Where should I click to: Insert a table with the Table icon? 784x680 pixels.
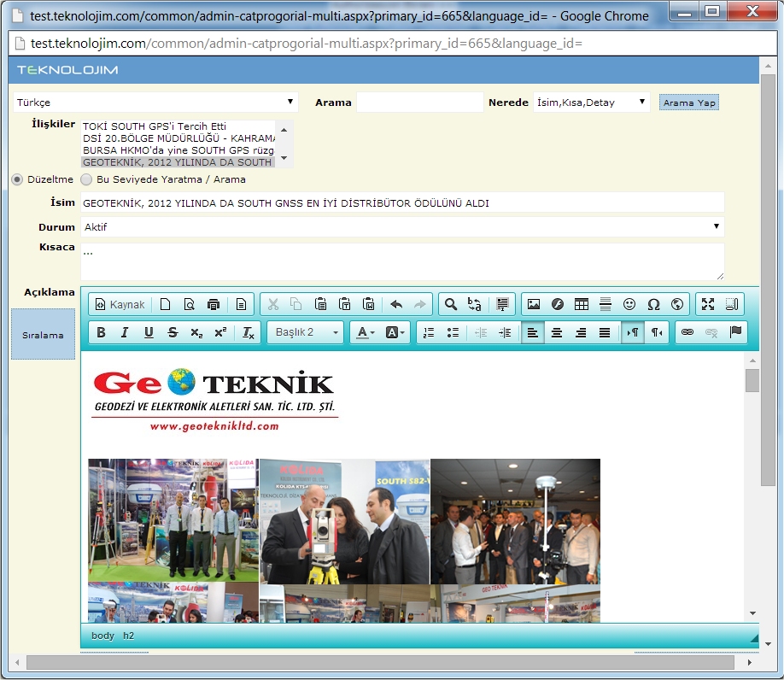[x=582, y=304]
